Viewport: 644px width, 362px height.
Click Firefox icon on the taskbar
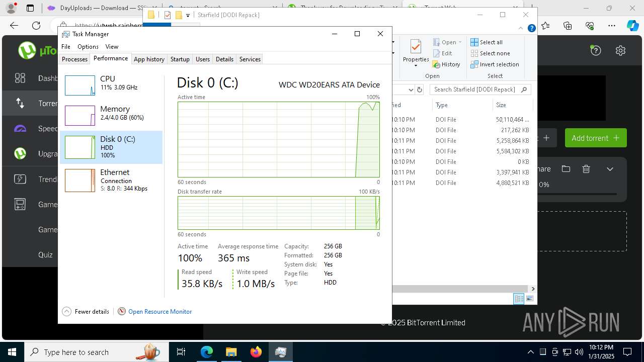pos(256,352)
